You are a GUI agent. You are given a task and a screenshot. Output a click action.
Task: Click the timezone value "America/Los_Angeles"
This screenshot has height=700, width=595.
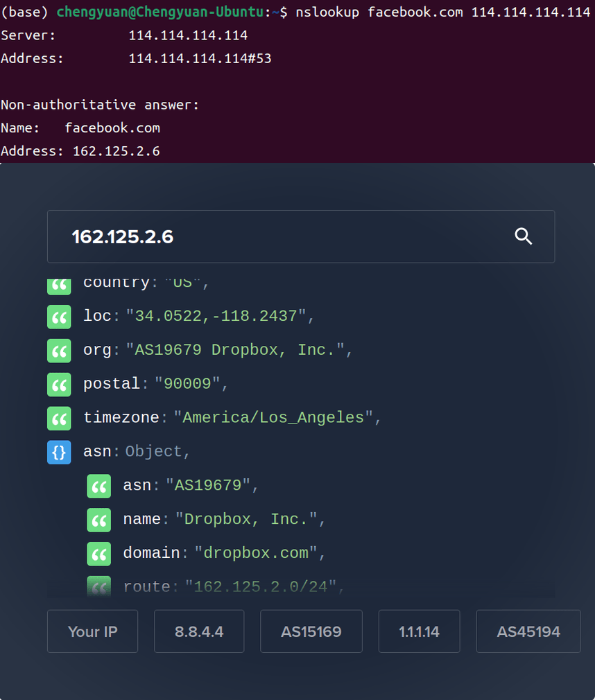[273, 418]
